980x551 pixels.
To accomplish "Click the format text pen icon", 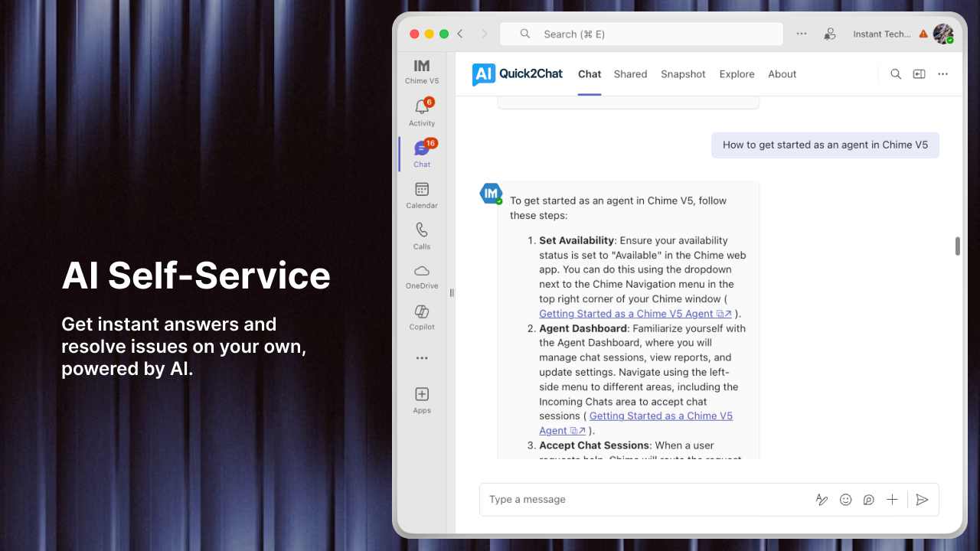I will [822, 500].
